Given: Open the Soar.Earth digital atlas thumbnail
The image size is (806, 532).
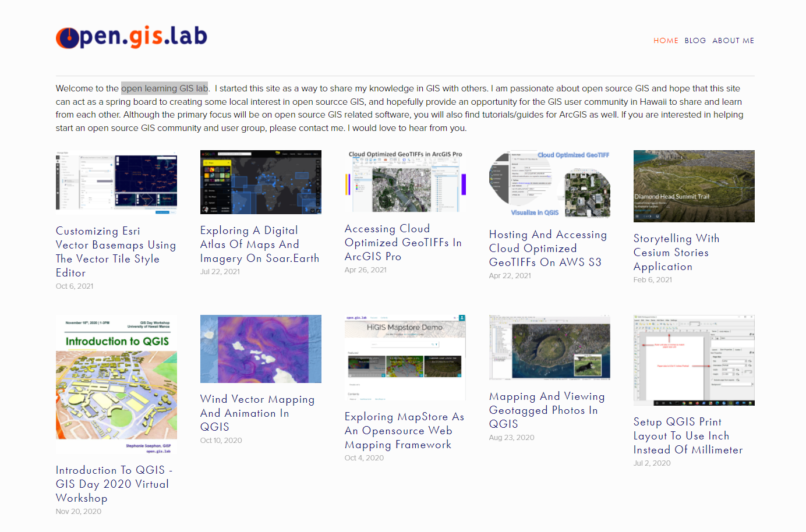Looking at the screenshot, I should [x=261, y=182].
